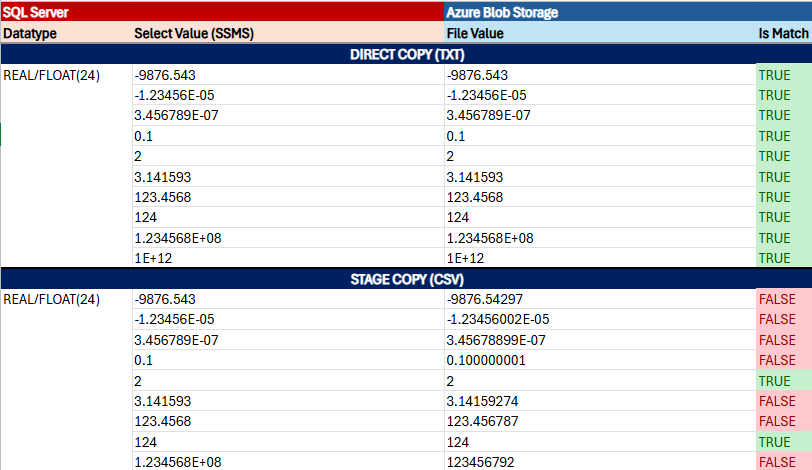Viewport: 812px width, 470px height.
Task: Select REAL/FLOAT(24) cell under STAGE COPY section
Action: click(66, 299)
